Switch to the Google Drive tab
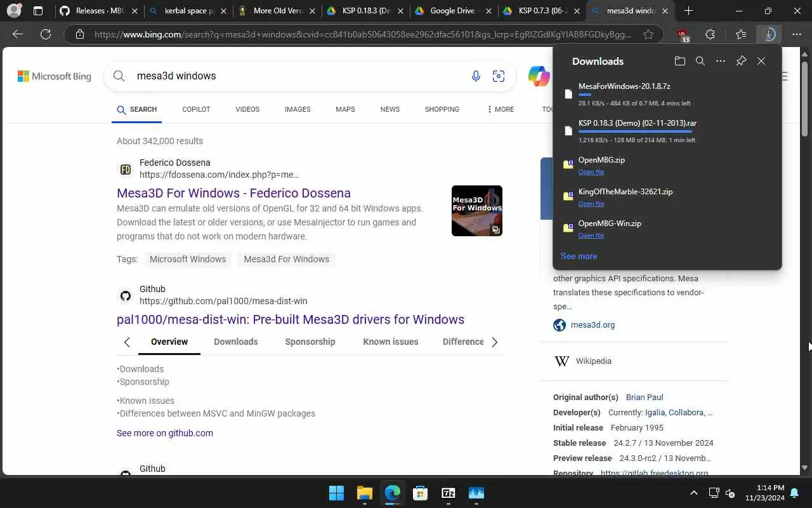The image size is (812, 508). [454, 11]
